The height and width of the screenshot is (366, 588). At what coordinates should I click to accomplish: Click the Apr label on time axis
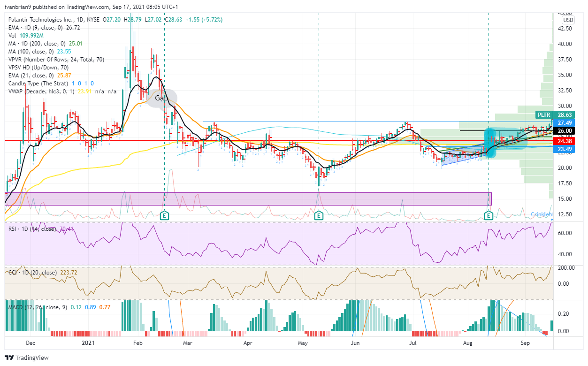pos(248,343)
